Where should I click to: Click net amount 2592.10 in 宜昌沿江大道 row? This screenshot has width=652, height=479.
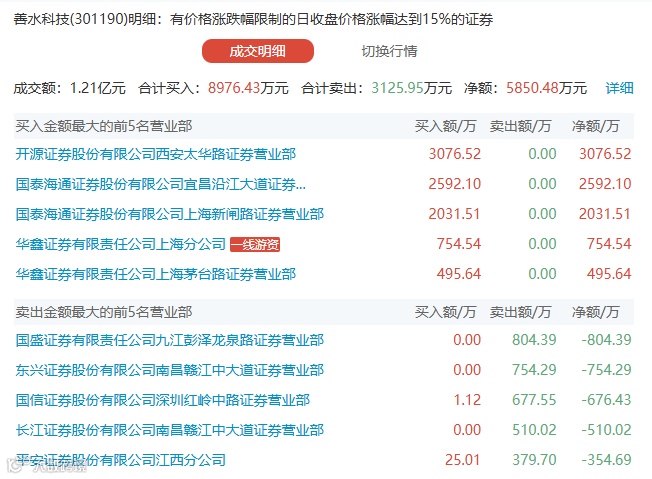pos(605,184)
